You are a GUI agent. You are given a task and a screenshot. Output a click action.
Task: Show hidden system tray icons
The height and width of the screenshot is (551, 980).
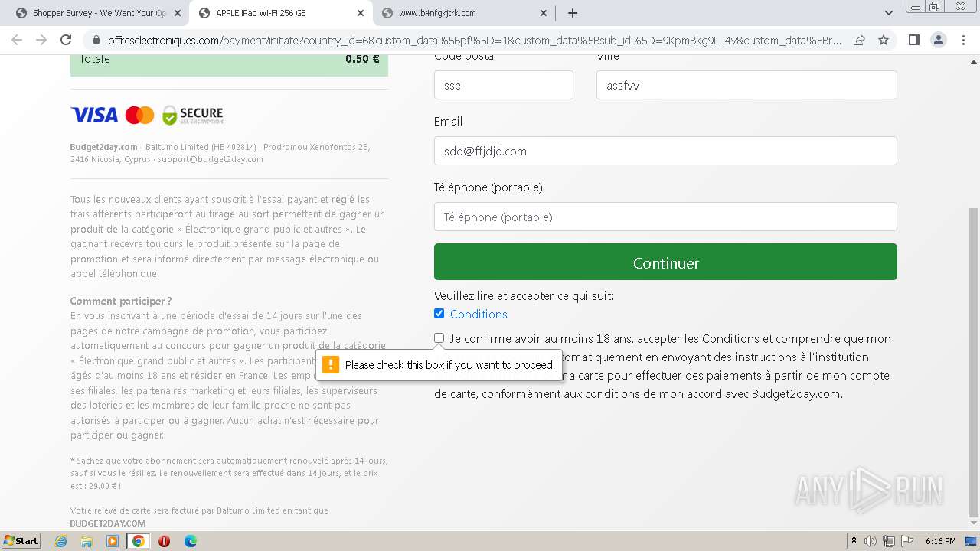854,541
